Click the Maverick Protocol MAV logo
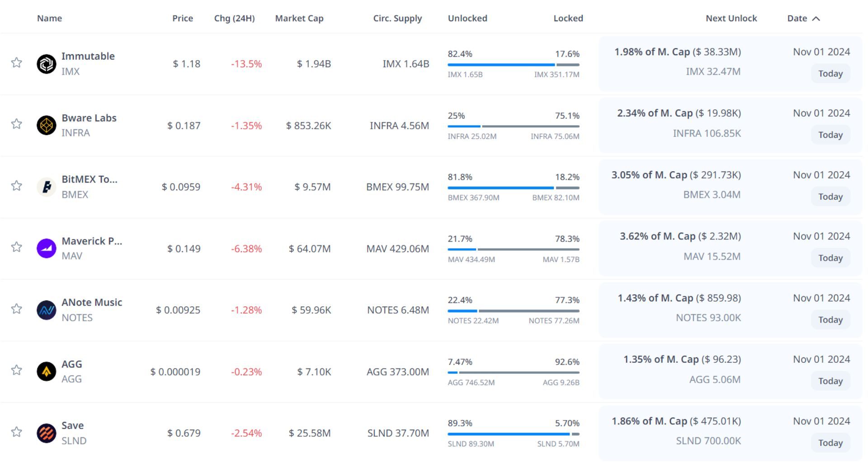This screenshot has height=468, width=868. point(46,248)
